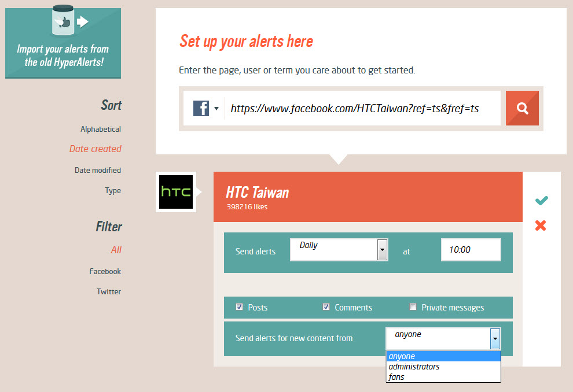This screenshot has height=392, width=573.
Task: Uncheck the Comments checkbox
Action: coord(326,307)
